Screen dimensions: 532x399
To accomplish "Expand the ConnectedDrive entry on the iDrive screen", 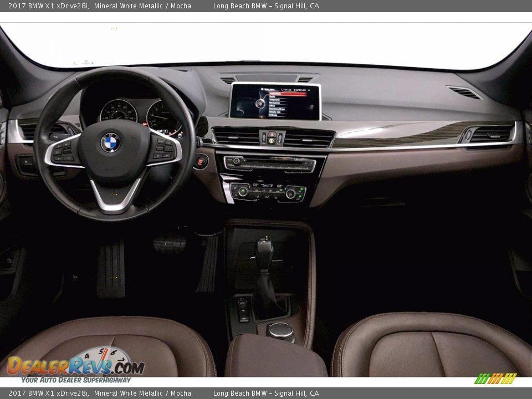I will 277,109.
